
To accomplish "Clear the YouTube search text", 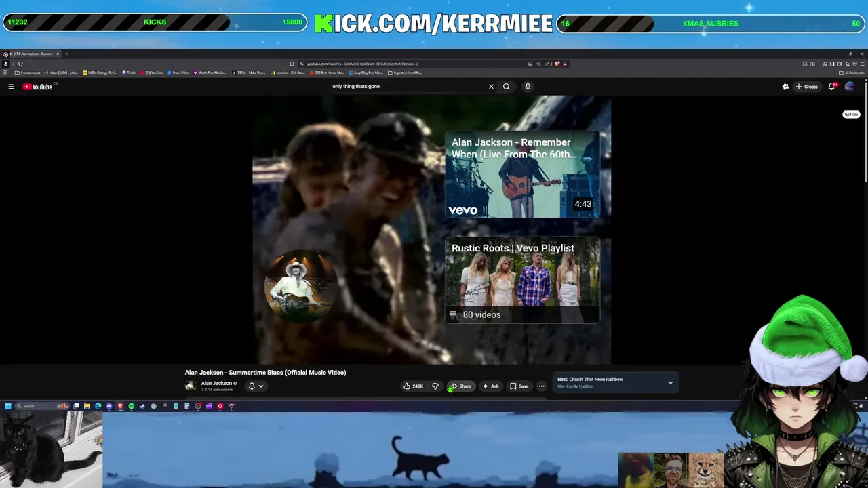I will click(x=491, y=87).
